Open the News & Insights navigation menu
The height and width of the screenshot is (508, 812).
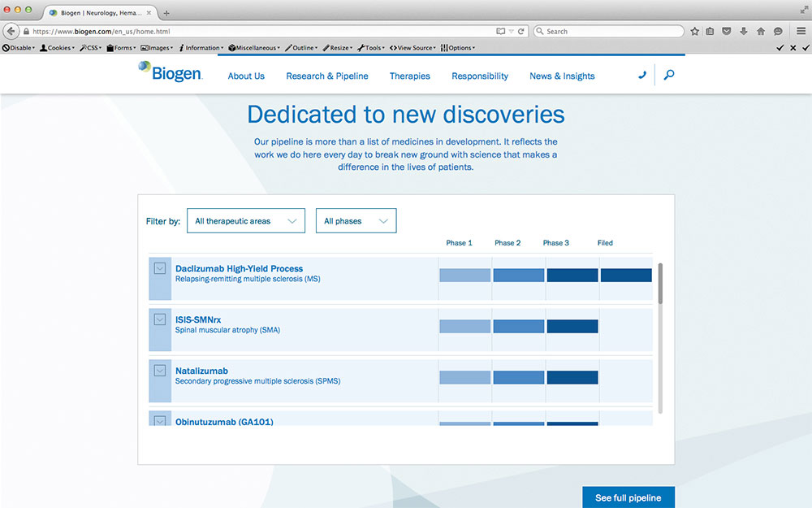(562, 76)
